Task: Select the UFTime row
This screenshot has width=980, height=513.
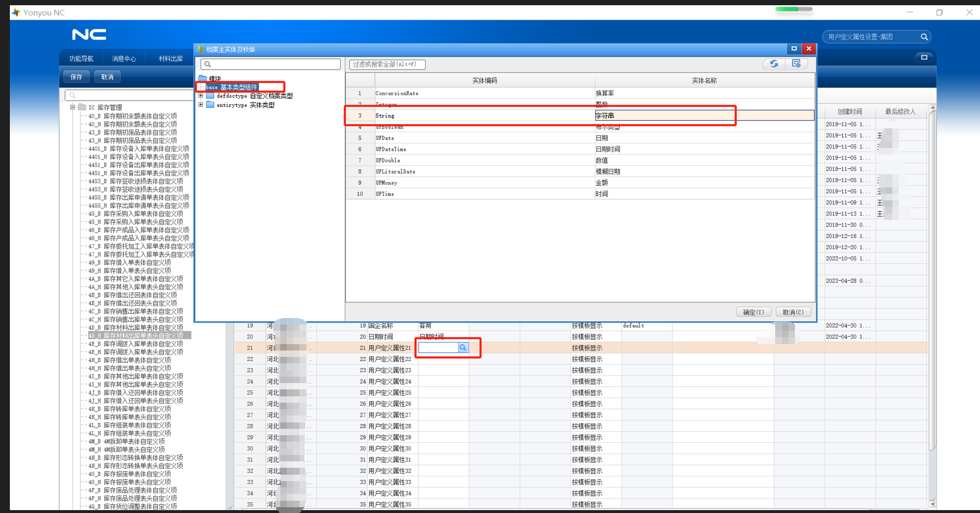Action: point(580,194)
